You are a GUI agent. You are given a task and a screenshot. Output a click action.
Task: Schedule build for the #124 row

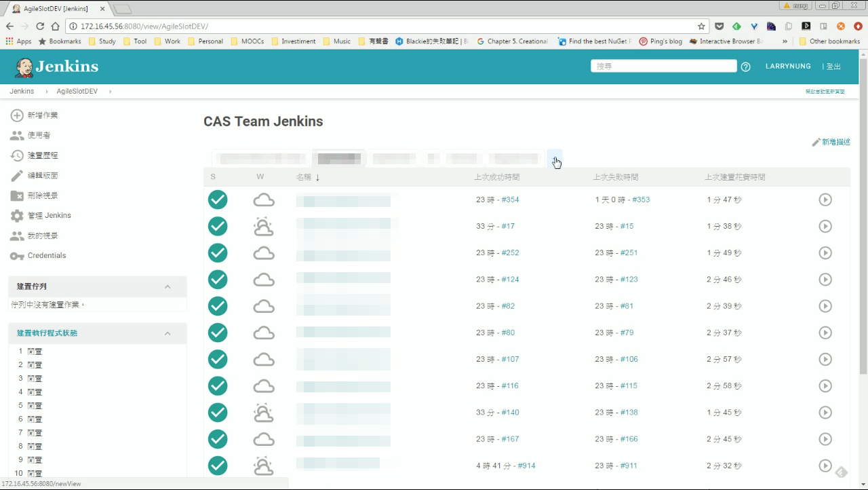(825, 279)
